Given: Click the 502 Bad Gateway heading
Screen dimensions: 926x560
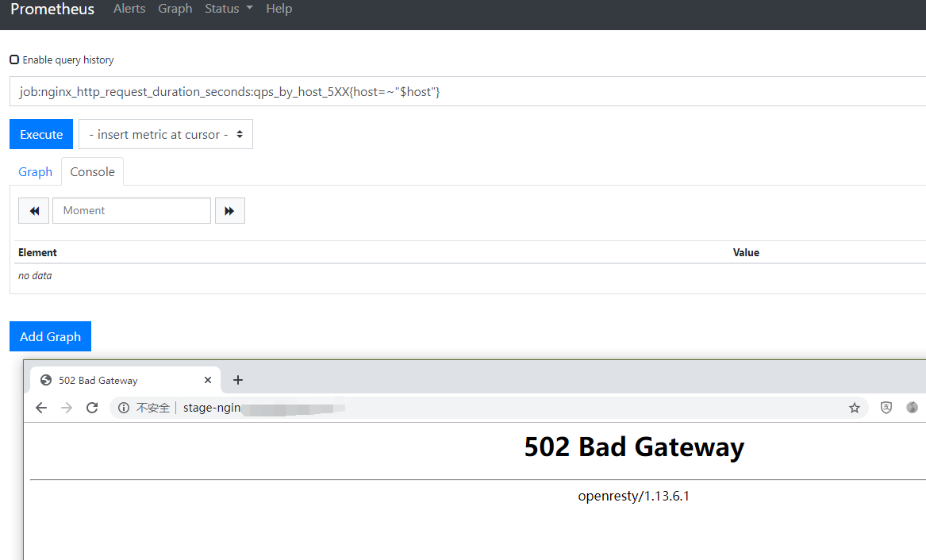Looking at the screenshot, I should tap(634, 447).
